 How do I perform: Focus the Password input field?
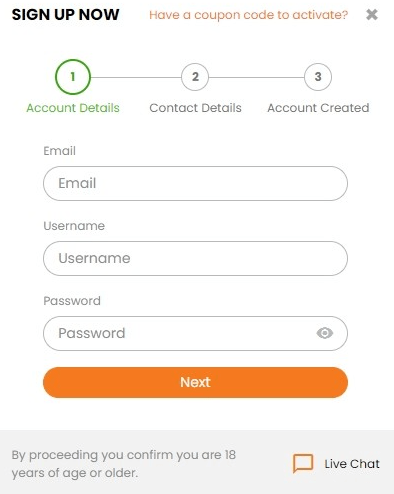[x=195, y=333]
